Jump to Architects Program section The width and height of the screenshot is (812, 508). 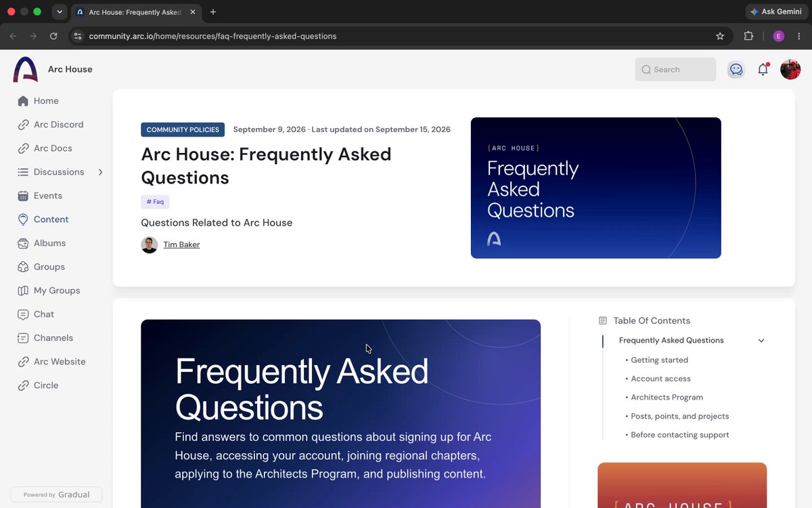[667, 398]
